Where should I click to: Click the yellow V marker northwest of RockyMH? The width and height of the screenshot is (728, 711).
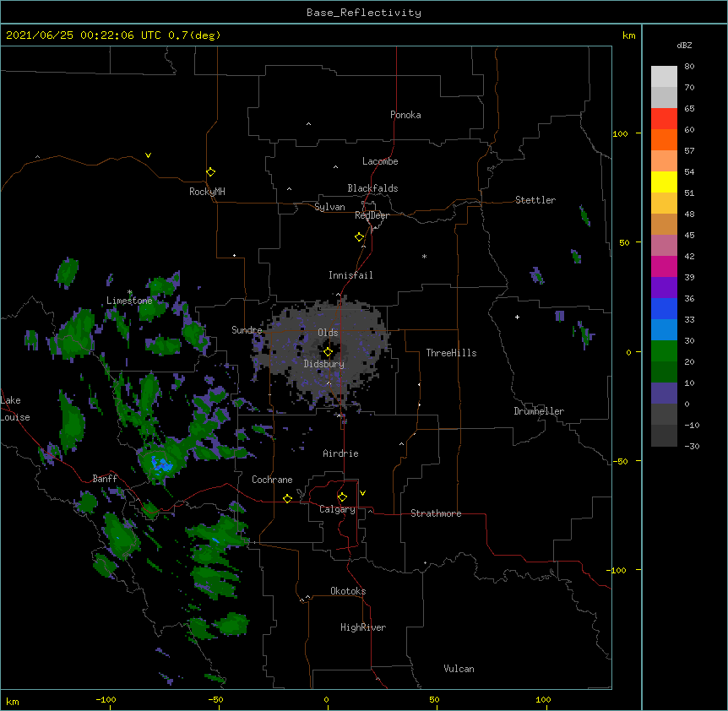click(148, 155)
